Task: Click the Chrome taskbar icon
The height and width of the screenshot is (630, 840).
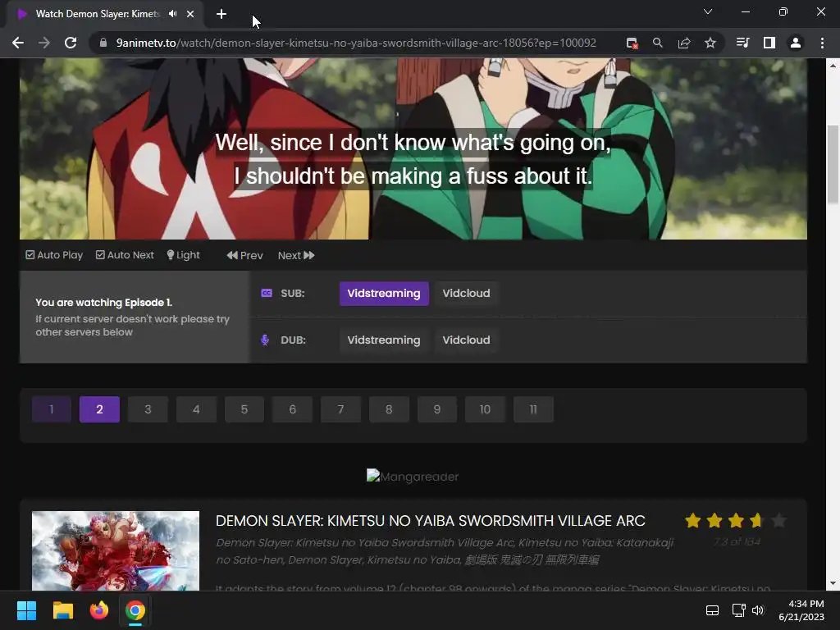Action: (135, 610)
